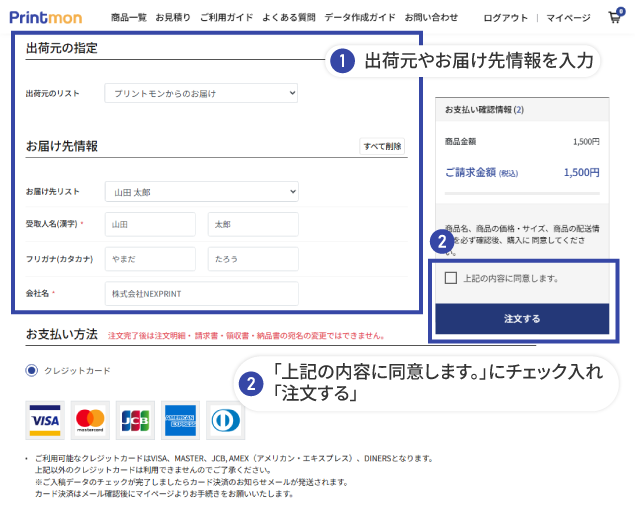Check the 上記の内容に同意します checkbox
The image size is (635, 531).
[x=451, y=278]
